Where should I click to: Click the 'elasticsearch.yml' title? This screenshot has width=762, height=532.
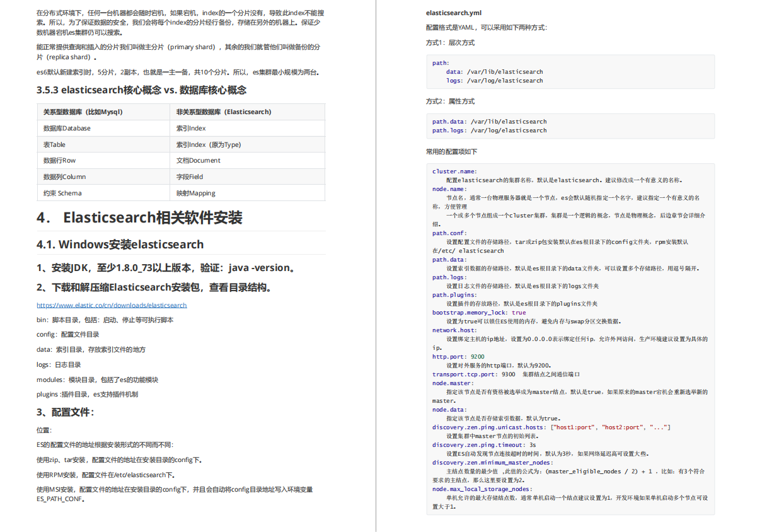coord(454,13)
